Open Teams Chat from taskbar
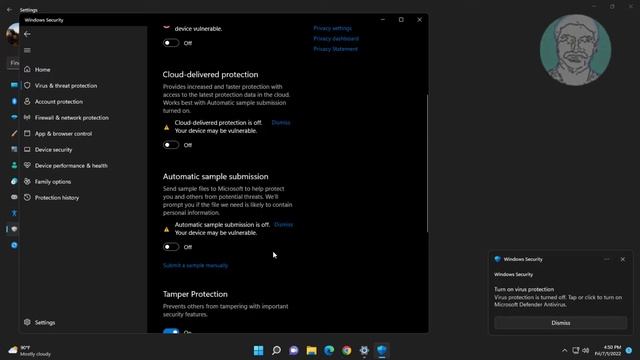 coord(294,351)
